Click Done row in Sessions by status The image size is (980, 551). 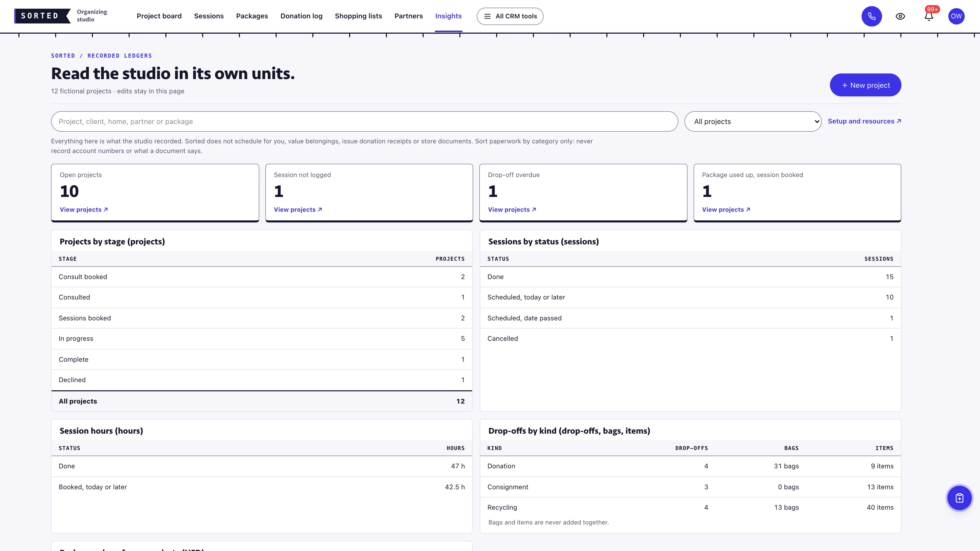[x=690, y=277]
